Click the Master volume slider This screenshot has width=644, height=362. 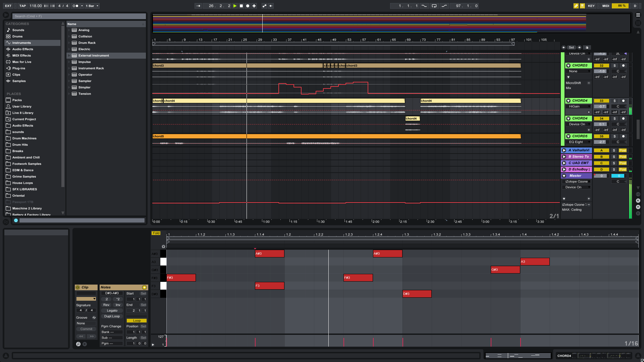pyautogui.click(x=601, y=176)
